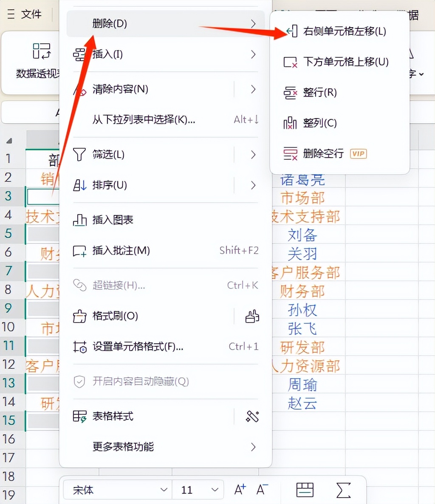
Task: Select the cell containing 孙权
Action: [x=302, y=310]
